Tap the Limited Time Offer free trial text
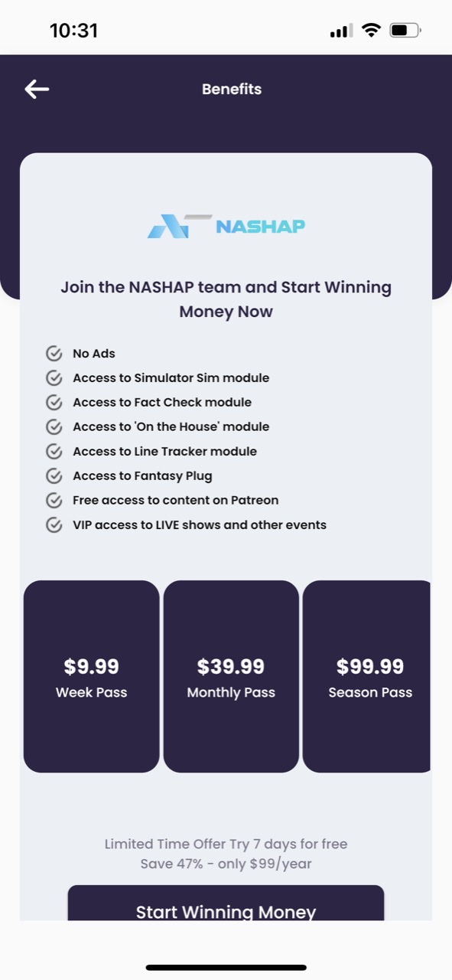The image size is (452, 980). click(x=226, y=844)
